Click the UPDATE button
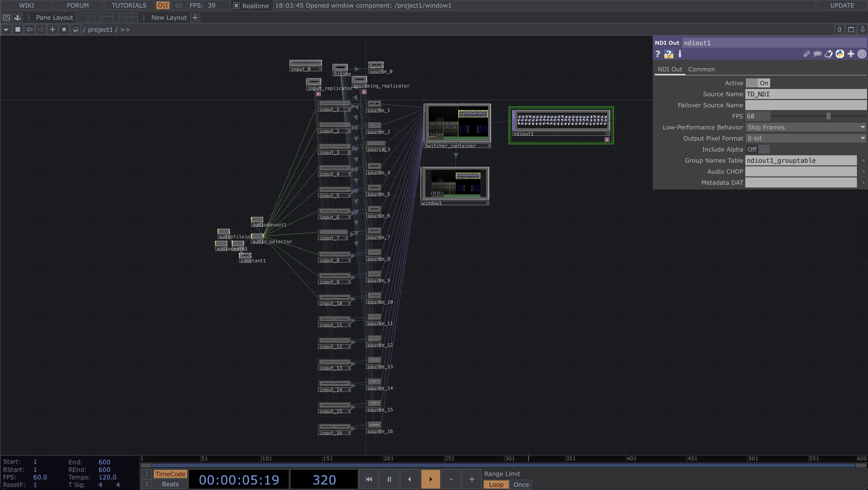Image resolution: width=868 pixels, height=490 pixels. (842, 5)
